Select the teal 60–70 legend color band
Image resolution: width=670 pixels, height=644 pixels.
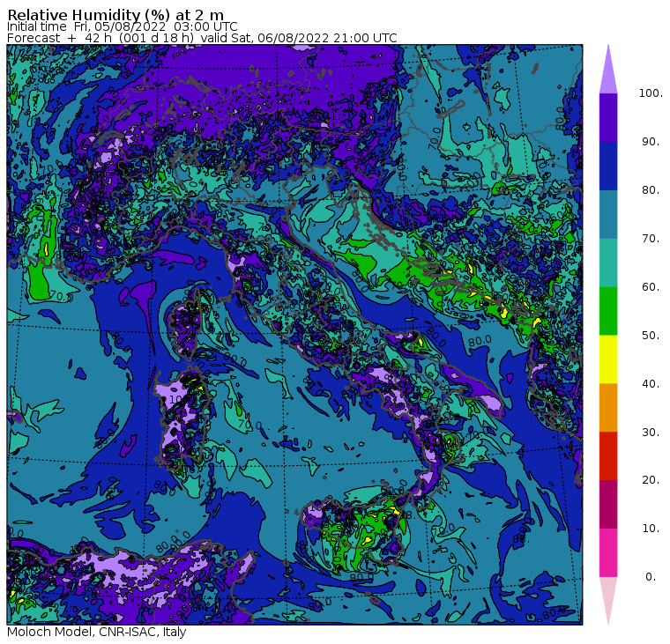pyautogui.click(x=608, y=263)
